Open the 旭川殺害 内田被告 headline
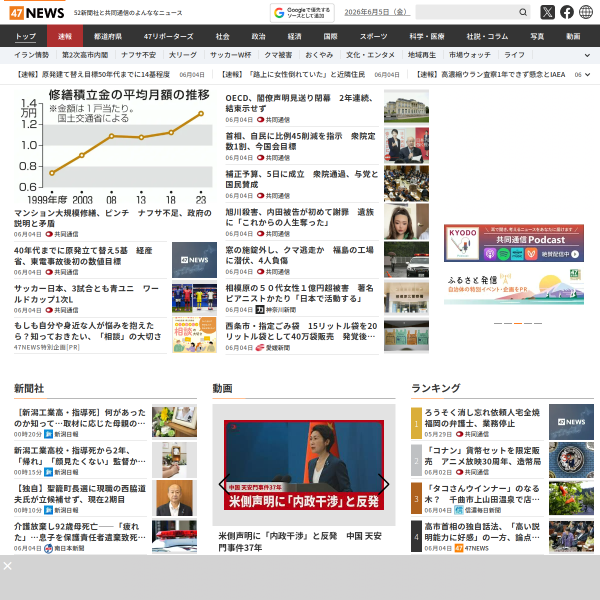The image size is (600, 600). point(299,217)
